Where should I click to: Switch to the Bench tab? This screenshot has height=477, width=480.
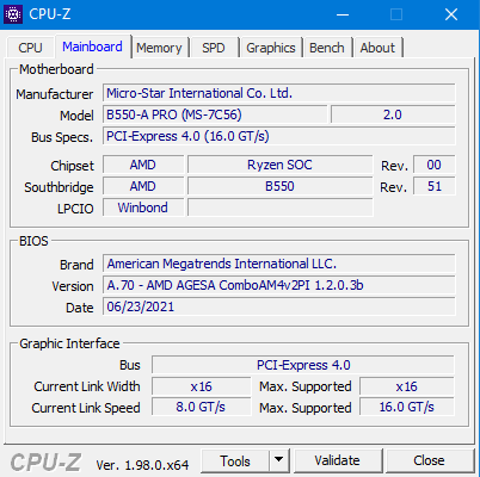pyautogui.click(x=327, y=48)
